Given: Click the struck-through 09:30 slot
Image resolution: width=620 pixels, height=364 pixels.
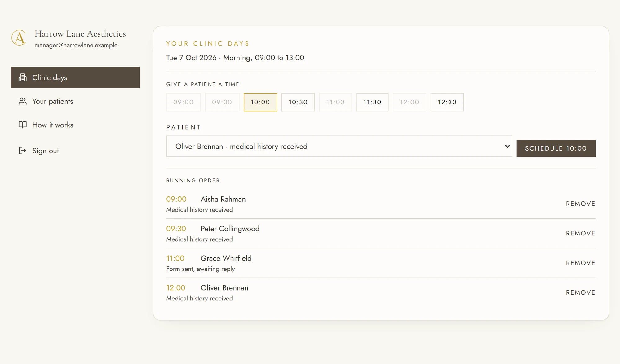Looking at the screenshot, I should click(x=222, y=102).
